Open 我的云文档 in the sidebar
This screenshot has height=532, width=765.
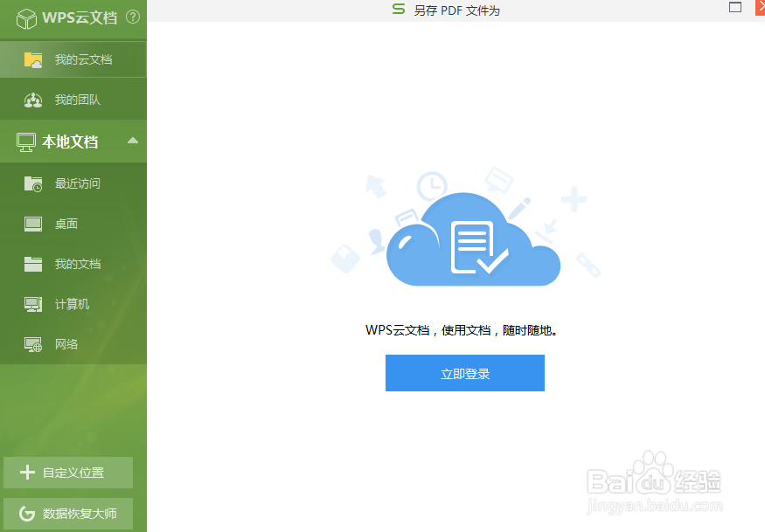coord(73,59)
